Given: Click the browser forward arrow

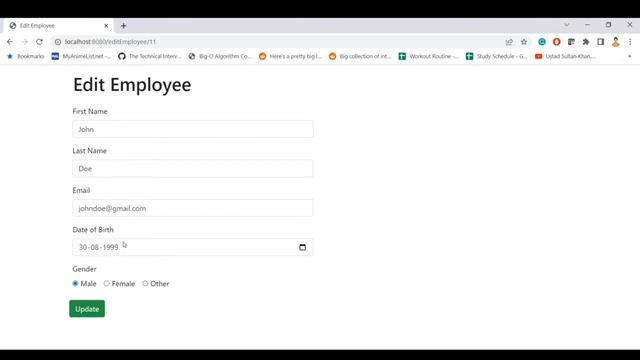Looking at the screenshot, I should tap(24, 42).
